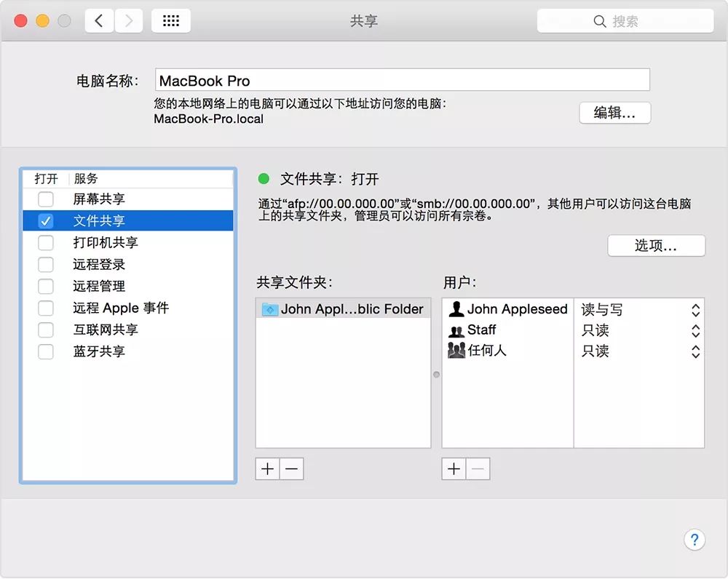
Task: Uncheck the 文件共享 checkbox
Action: click(45, 221)
